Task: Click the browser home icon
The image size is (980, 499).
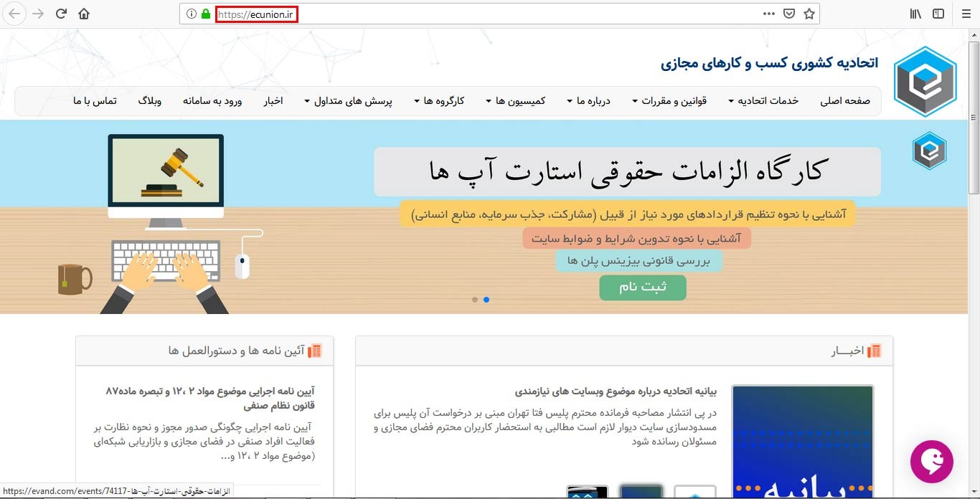Action: tap(84, 13)
